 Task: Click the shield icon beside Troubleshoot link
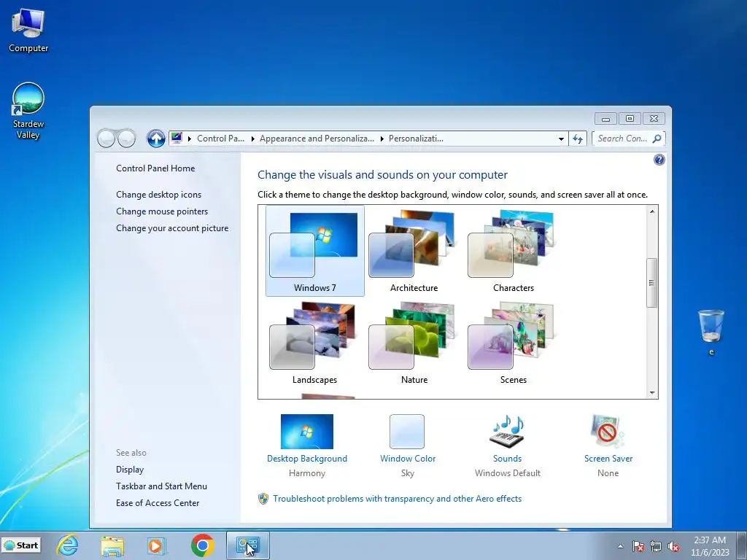tap(263, 499)
